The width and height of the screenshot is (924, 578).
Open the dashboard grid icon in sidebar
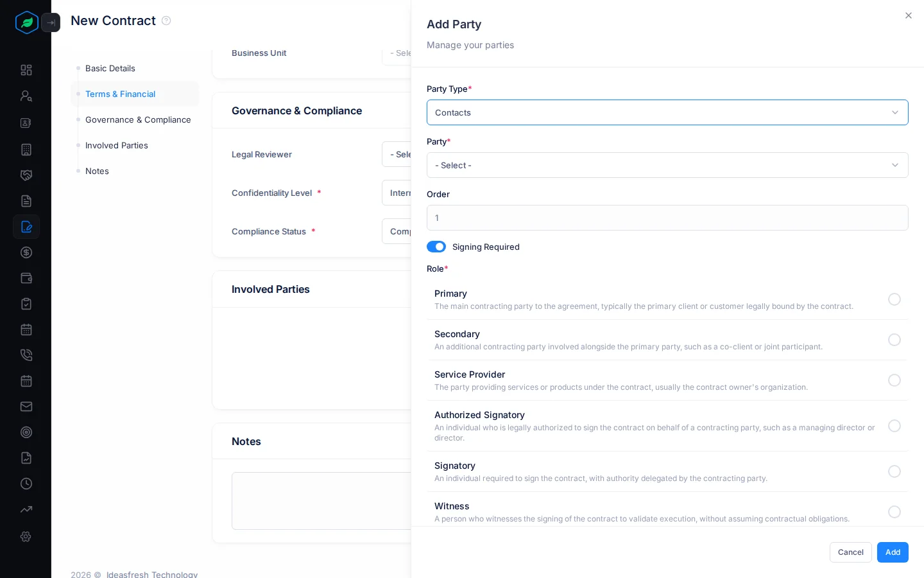(x=26, y=70)
